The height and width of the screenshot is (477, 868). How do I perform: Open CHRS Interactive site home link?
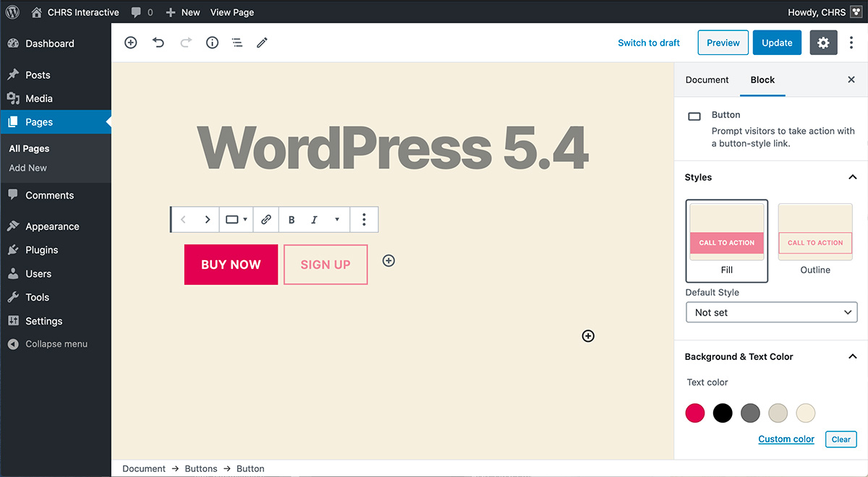coord(76,12)
